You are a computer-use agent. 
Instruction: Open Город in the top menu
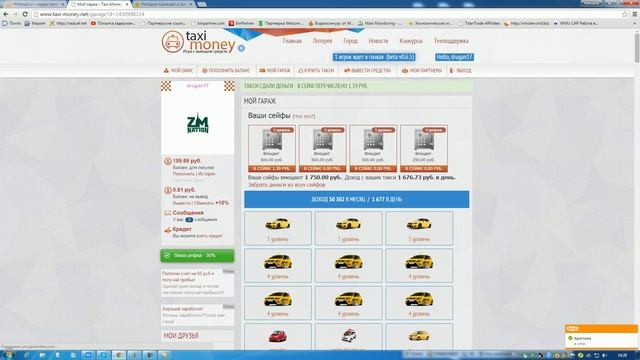[350, 41]
